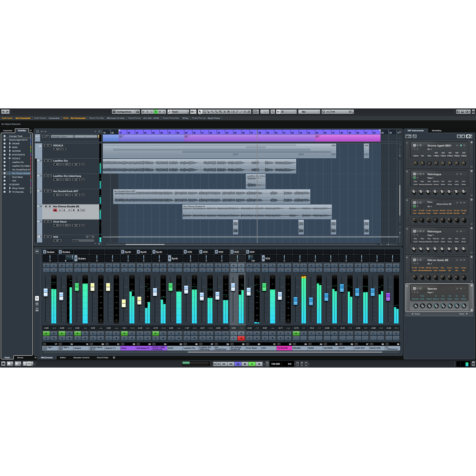Click bar 30 on the timeline ruler
The height and width of the screenshot is (476, 476).
click(194, 132)
